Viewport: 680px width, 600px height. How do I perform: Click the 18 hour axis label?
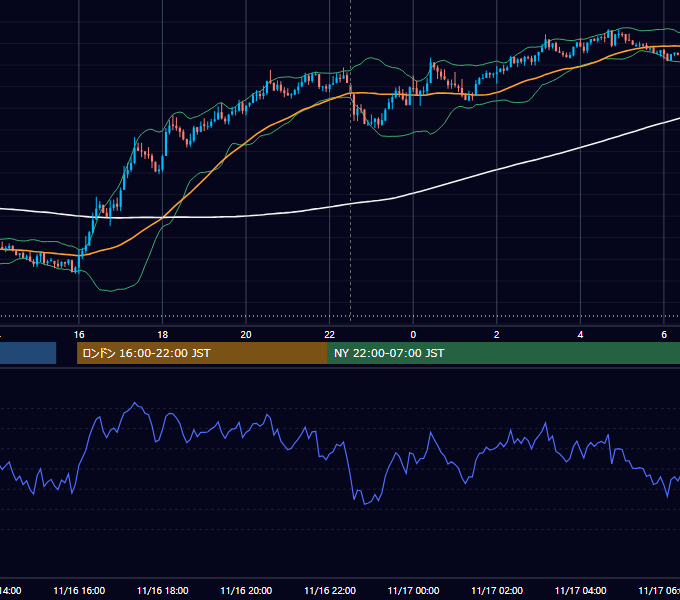click(163, 335)
